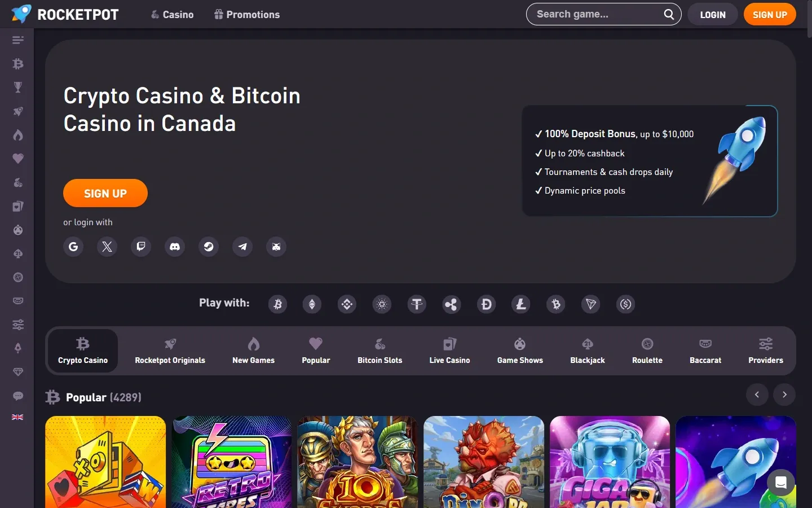The height and width of the screenshot is (508, 812).
Task: Open Providers category tab
Action: coord(766,351)
